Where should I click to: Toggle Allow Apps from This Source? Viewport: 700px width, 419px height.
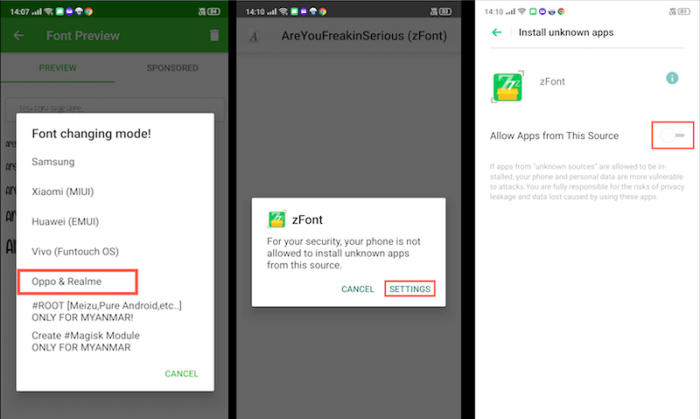tap(672, 135)
